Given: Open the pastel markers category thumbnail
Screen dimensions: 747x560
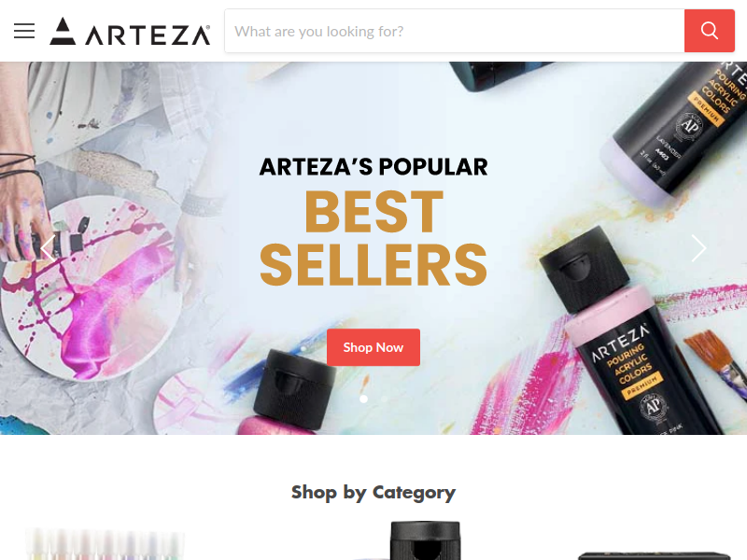Looking at the screenshot, I should [105, 544].
